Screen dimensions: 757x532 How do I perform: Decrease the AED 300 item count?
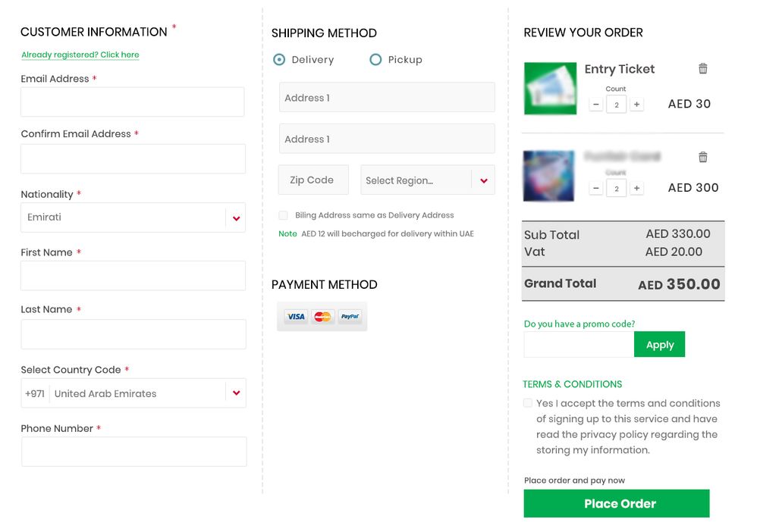596,188
